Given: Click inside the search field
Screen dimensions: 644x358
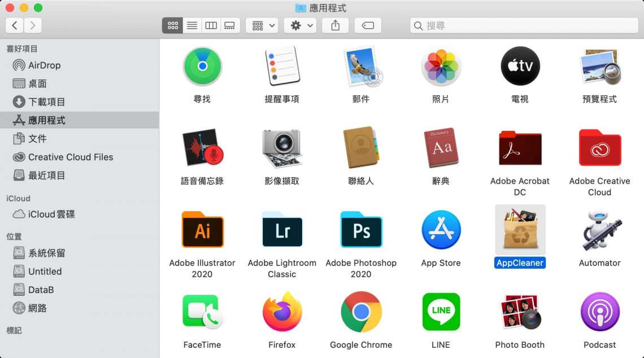Looking at the screenshot, I should point(523,25).
